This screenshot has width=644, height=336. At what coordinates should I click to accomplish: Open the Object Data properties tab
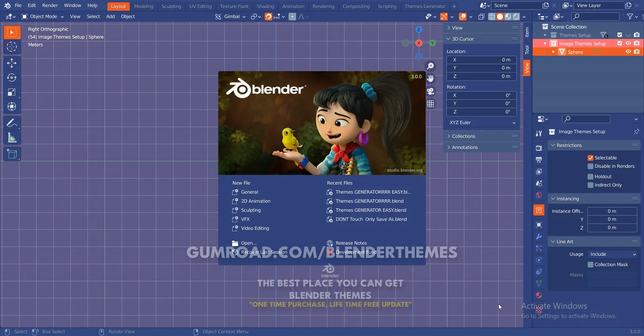coord(539,284)
